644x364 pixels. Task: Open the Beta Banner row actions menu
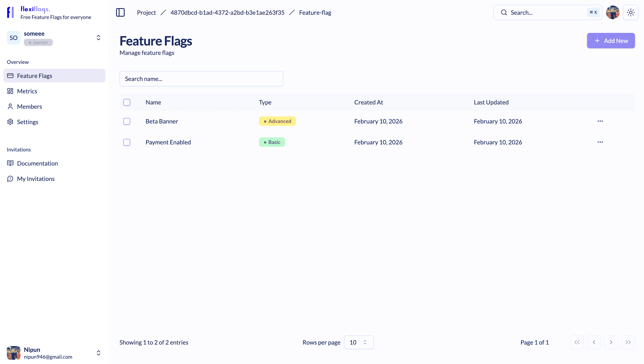click(600, 121)
